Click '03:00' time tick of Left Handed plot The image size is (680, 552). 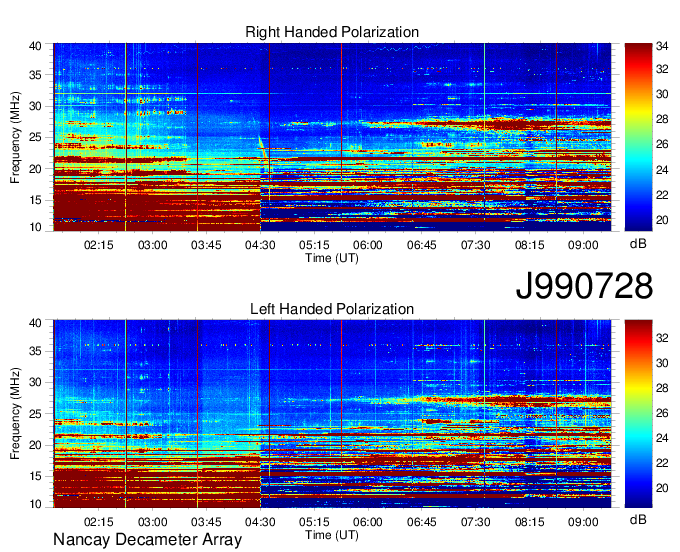pyautogui.click(x=153, y=522)
